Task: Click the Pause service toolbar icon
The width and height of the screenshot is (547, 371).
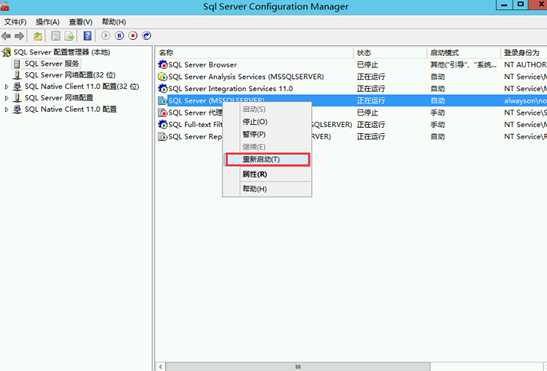Action: [x=120, y=35]
